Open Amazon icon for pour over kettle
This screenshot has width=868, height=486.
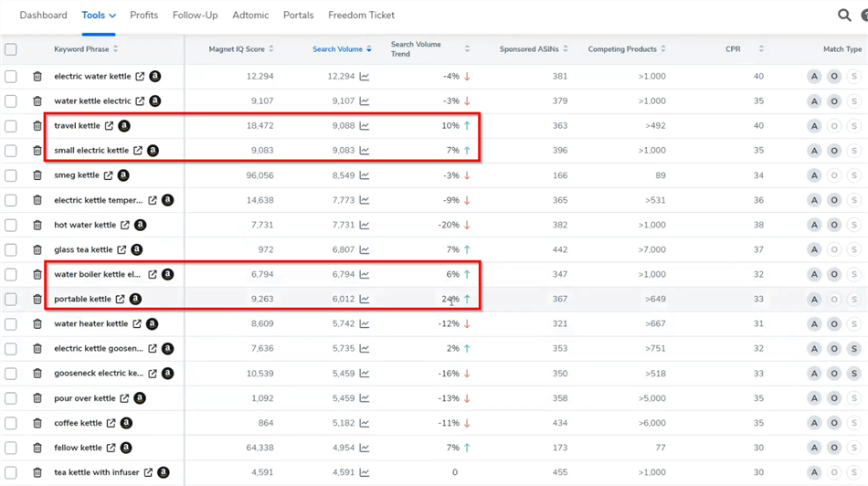[140, 398]
